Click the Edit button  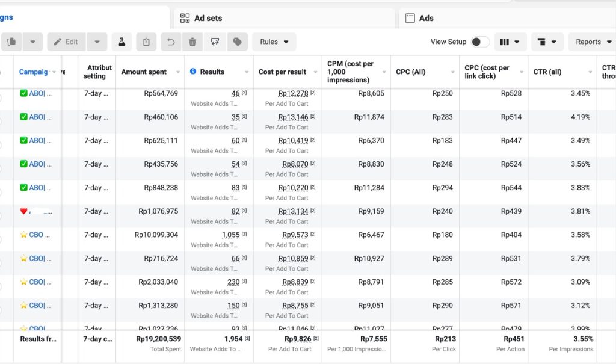[x=66, y=42]
